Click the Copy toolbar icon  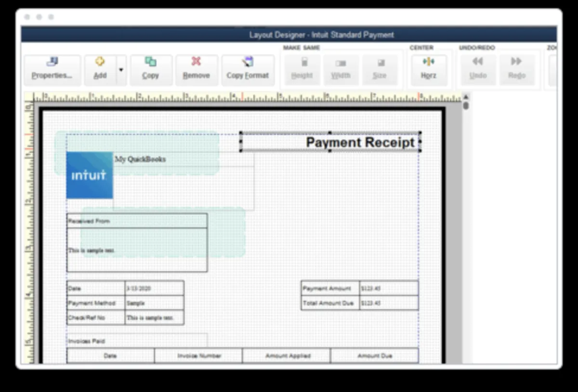click(150, 70)
